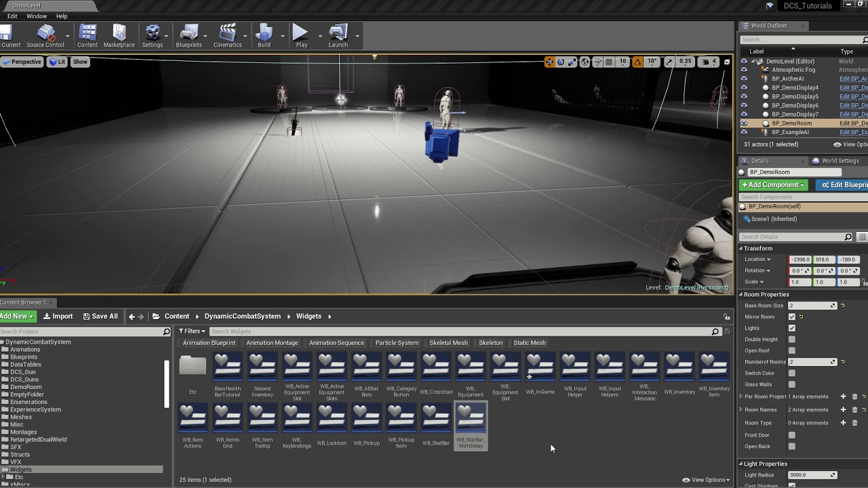
Task: Collapse the Transform section
Action: tap(741, 249)
